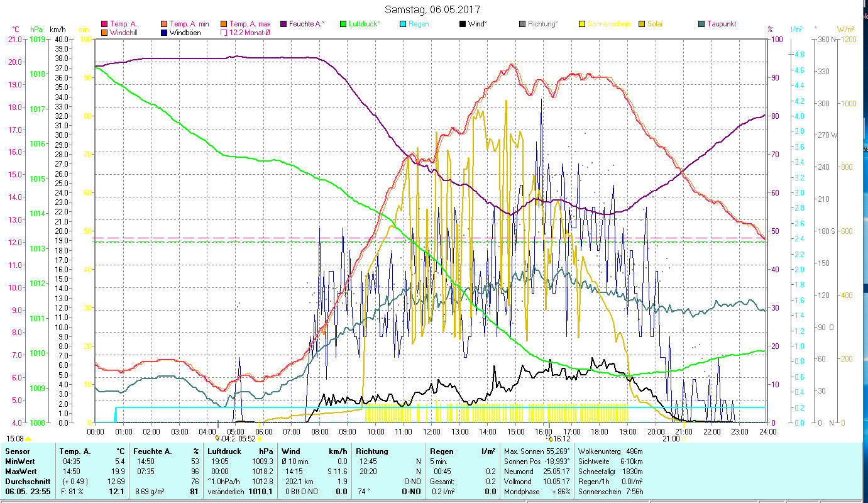Screen dimensions: 868x503
Task: Click the °C axis unit label
Action: [x=16, y=30]
